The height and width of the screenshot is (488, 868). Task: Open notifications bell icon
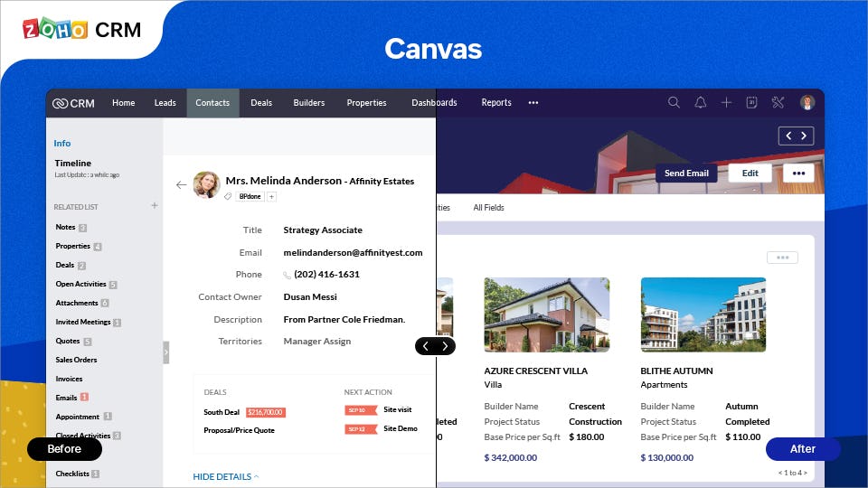point(700,102)
